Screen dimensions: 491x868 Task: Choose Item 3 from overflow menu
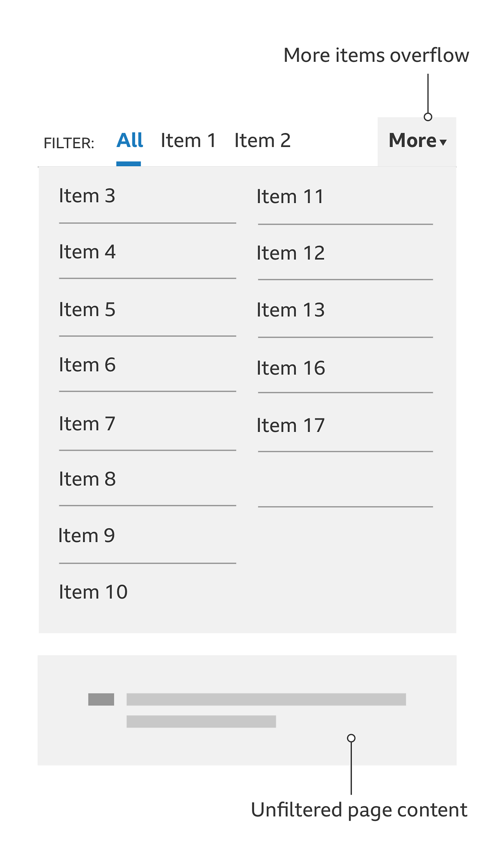[87, 196]
